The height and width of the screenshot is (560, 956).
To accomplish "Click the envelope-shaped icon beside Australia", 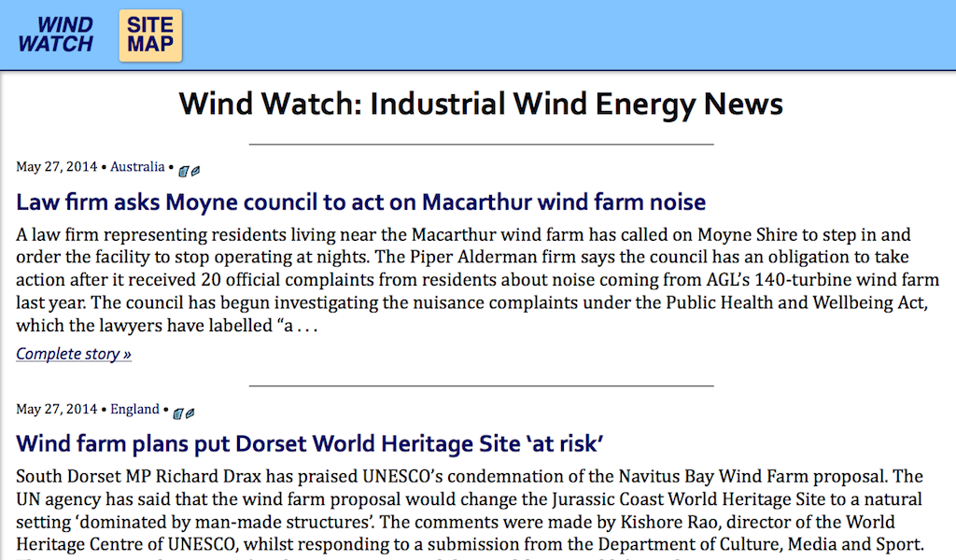I will click(x=196, y=171).
